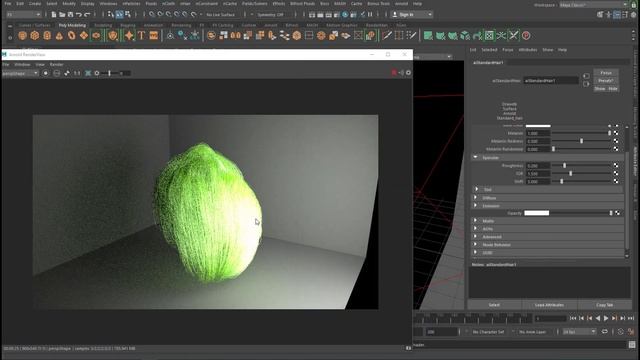Click the Open Scene folder icon
Image resolution: width=640 pixels, height=360 pixels.
tap(62, 14)
